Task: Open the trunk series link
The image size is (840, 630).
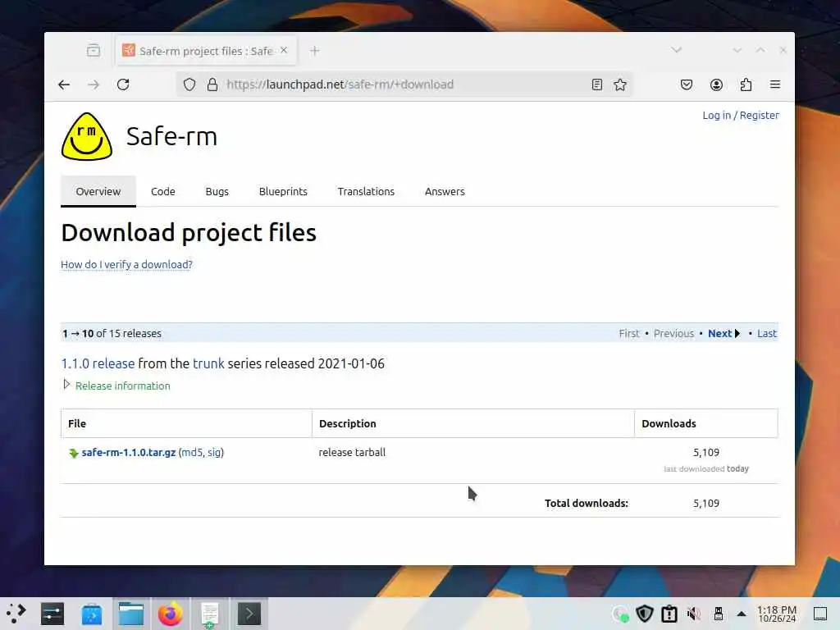Action: coord(208,363)
